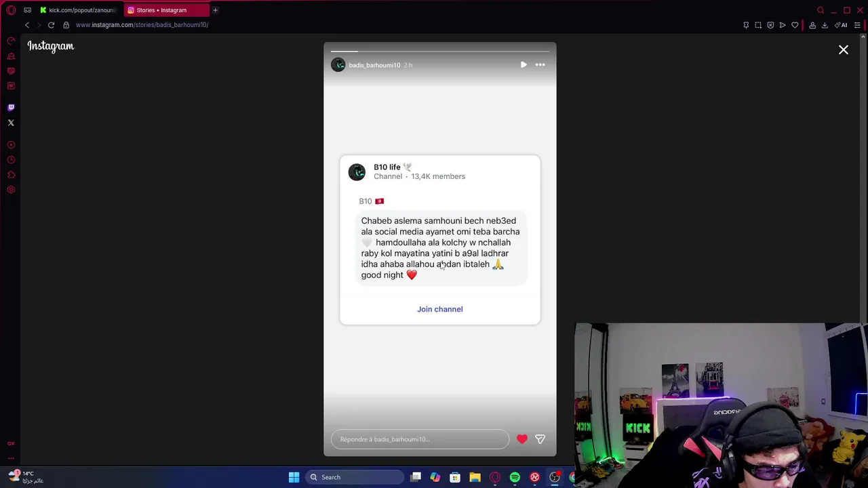Open the story three-dots menu
The height and width of the screenshot is (488, 868).
[x=540, y=65]
